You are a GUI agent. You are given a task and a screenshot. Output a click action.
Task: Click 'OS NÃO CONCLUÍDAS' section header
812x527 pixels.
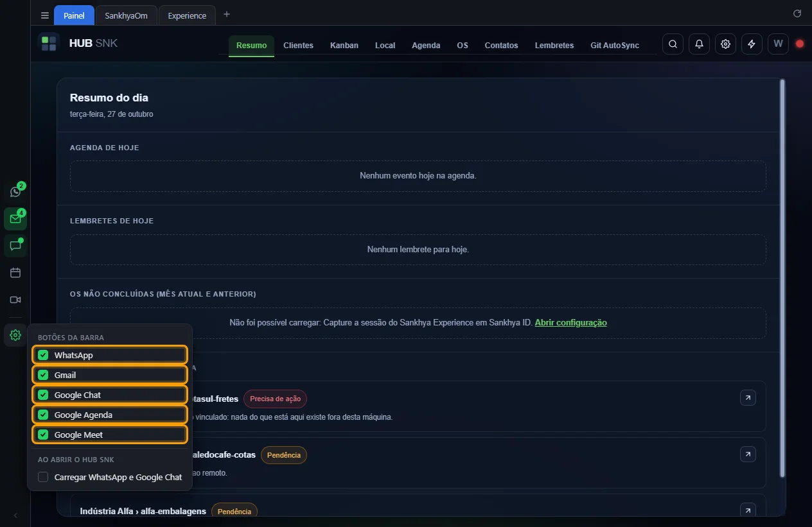[x=163, y=294]
